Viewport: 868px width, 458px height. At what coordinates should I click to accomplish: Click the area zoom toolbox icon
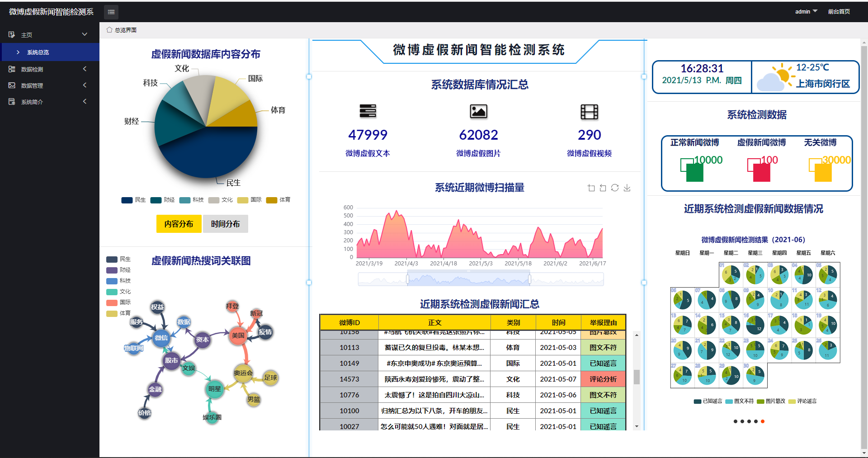(x=591, y=188)
